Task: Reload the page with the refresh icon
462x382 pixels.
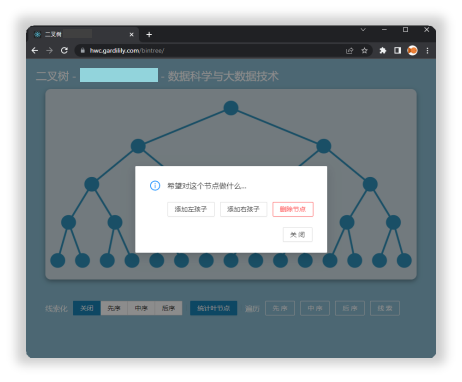Action: pyautogui.click(x=64, y=51)
